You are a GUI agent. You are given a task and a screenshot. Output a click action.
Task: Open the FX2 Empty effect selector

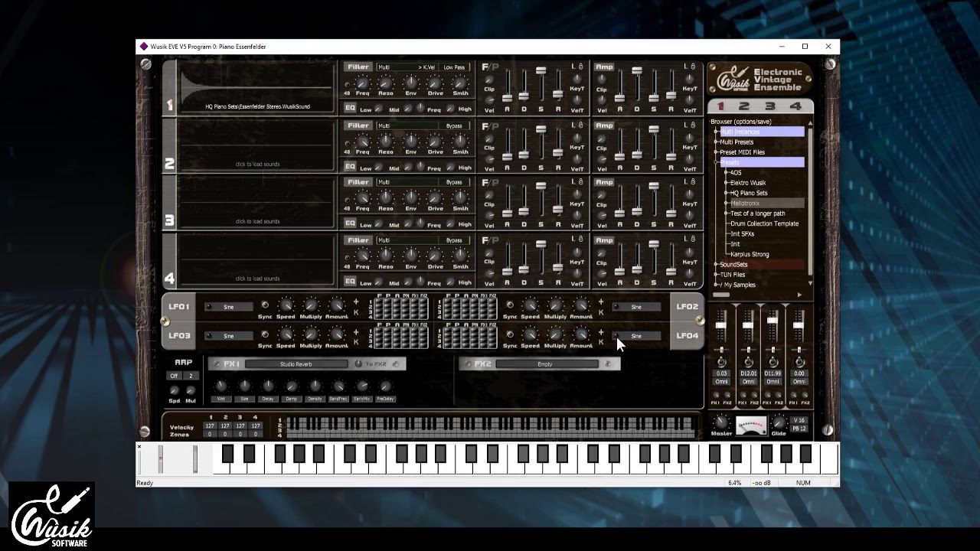[x=545, y=364]
